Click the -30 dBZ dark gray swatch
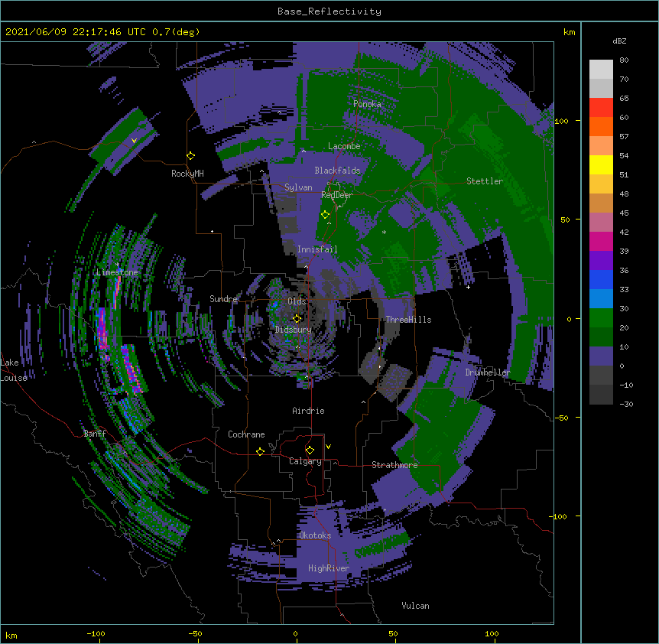Image resolution: width=659 pixels, height=644 pixels. [601, 395]
